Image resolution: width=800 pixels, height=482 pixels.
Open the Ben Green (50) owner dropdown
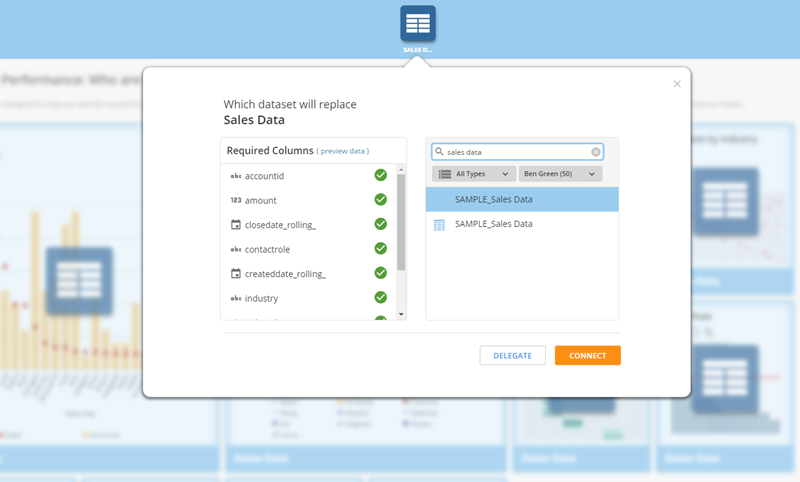[x=560, y=174]
